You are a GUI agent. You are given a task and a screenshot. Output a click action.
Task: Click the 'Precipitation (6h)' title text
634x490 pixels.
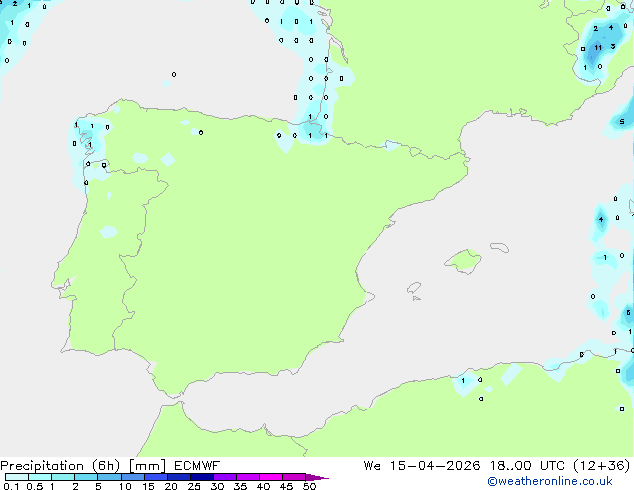(60, 466)
